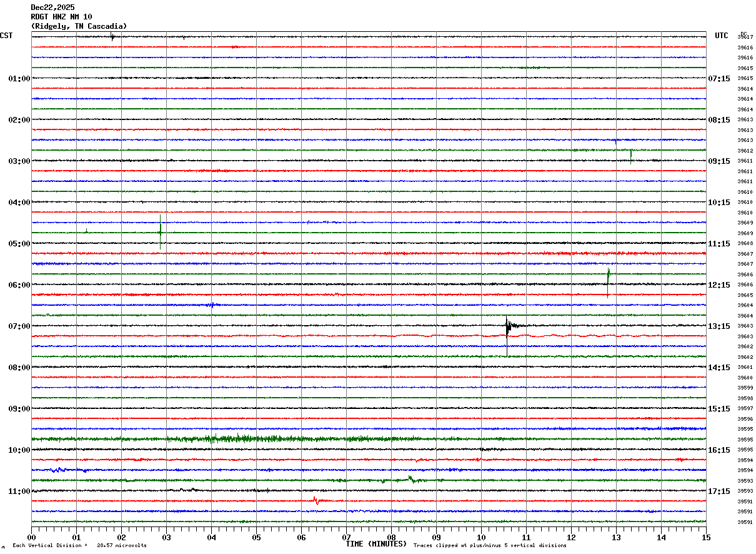This screenshot has width=756, height=554.
Task: Click the large black spike on the 07:00 trace
Action: coord(507,326)
